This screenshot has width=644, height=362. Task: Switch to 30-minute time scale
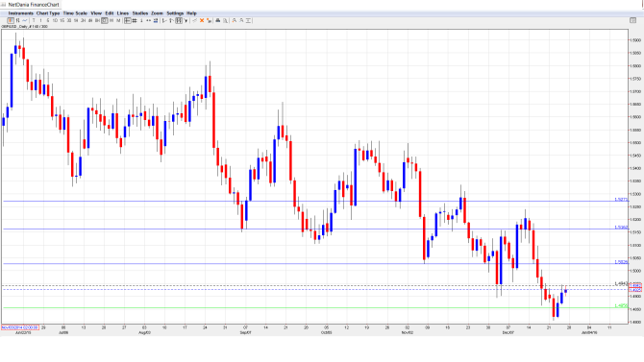click(x=69, y=20)
